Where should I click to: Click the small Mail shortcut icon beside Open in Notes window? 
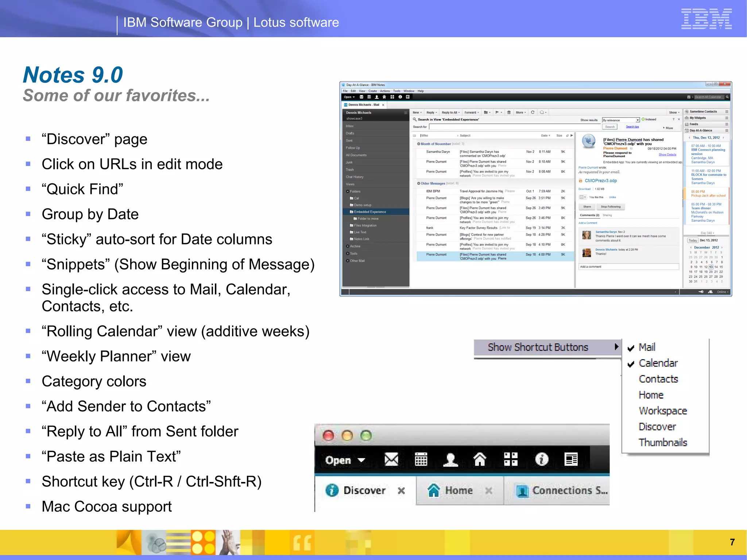(361, 97)
